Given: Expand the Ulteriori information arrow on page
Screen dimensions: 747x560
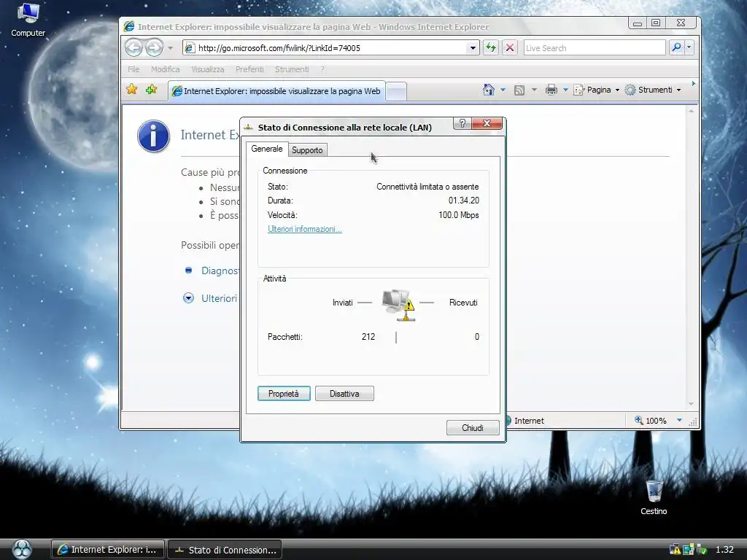Looking at the screenshot, I should tap(189, 298).
